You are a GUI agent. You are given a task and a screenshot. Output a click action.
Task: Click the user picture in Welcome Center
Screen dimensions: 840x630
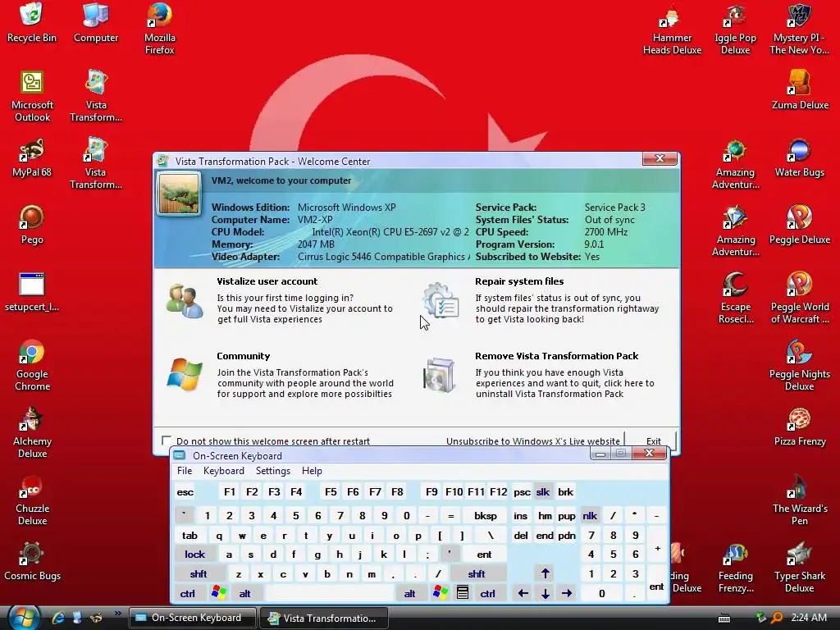coord(179,194)
